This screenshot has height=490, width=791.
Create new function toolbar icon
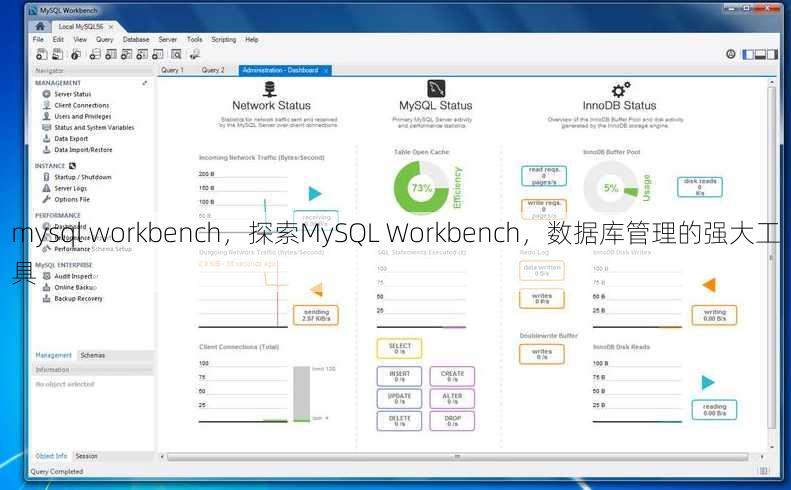coord(158,54)
